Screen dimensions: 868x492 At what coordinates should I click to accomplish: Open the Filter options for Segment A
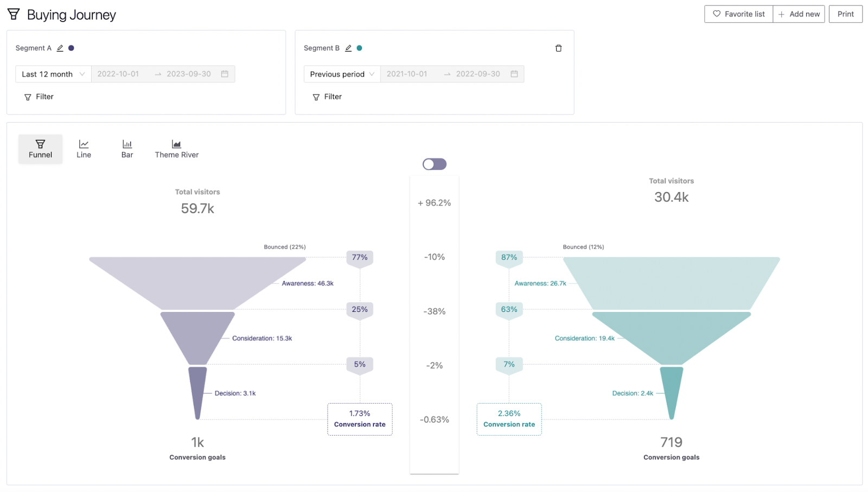coord(38,97)
